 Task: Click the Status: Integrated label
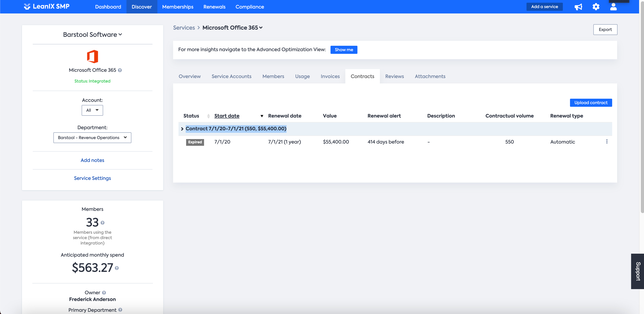pyautogui.click(x=92, y=81)
